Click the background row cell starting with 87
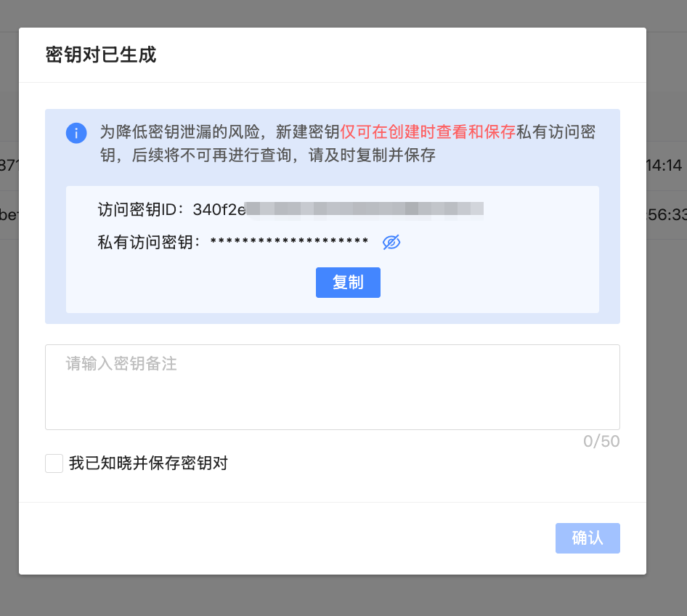687x616 pixels. coord(8,166)
